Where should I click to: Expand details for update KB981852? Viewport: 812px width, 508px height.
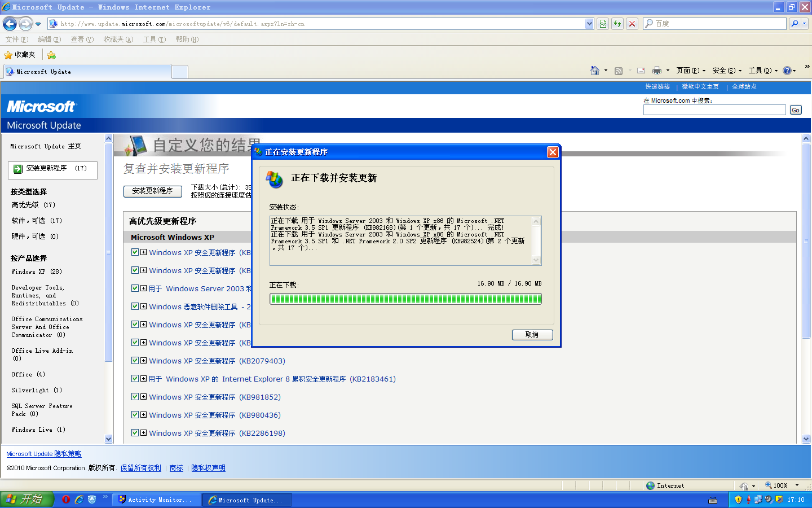(x=144, y=397)
